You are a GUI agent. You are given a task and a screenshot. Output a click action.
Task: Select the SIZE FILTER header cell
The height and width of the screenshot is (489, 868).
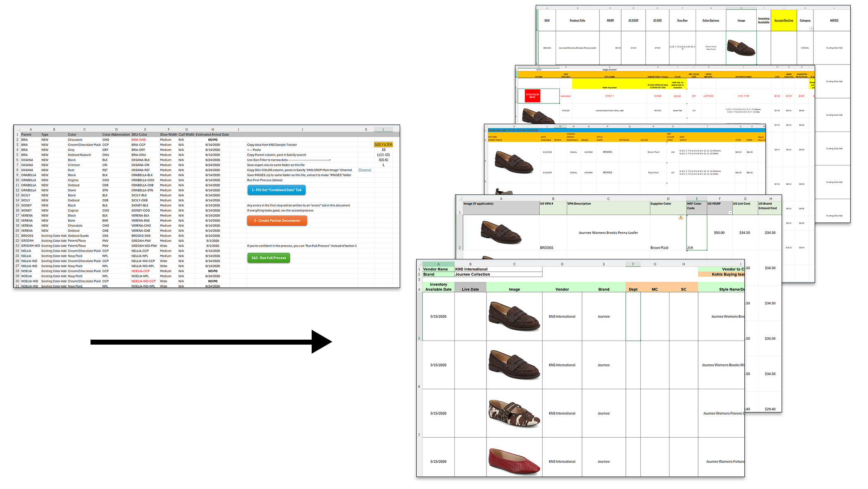click(x=384, y=145)
